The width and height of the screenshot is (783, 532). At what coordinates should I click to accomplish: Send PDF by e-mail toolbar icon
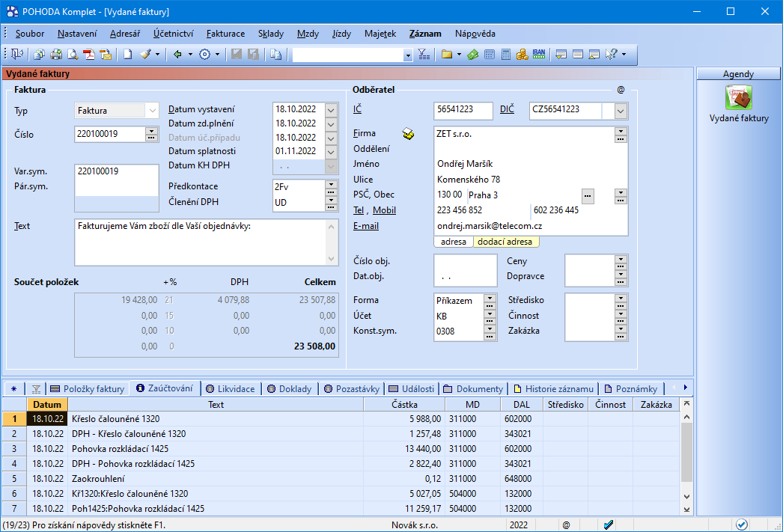pos(106,55)
